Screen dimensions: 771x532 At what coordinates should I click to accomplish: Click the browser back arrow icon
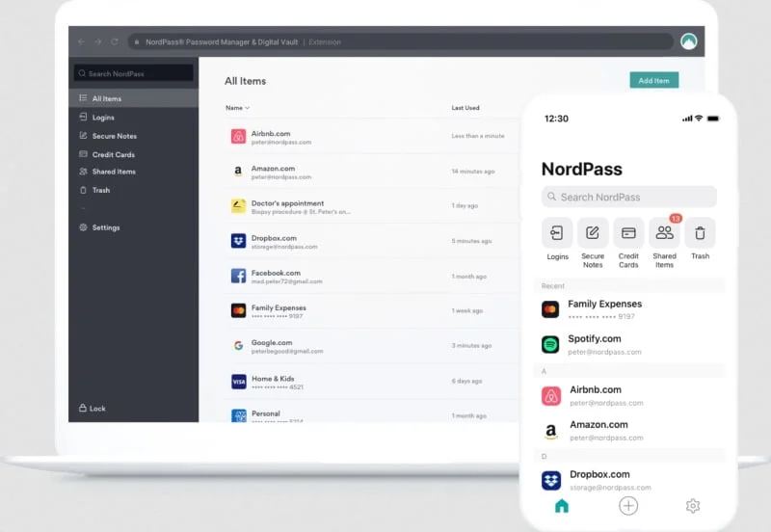coord(82,41)
